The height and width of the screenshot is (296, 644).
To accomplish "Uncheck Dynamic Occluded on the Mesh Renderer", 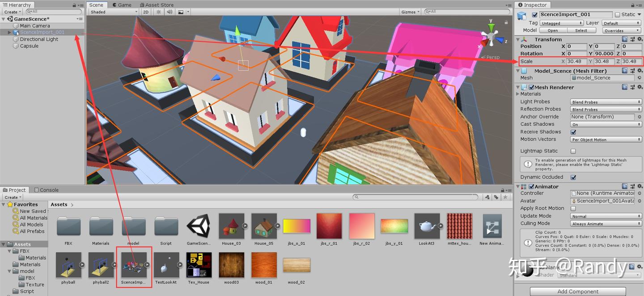I will coord(573,177).
